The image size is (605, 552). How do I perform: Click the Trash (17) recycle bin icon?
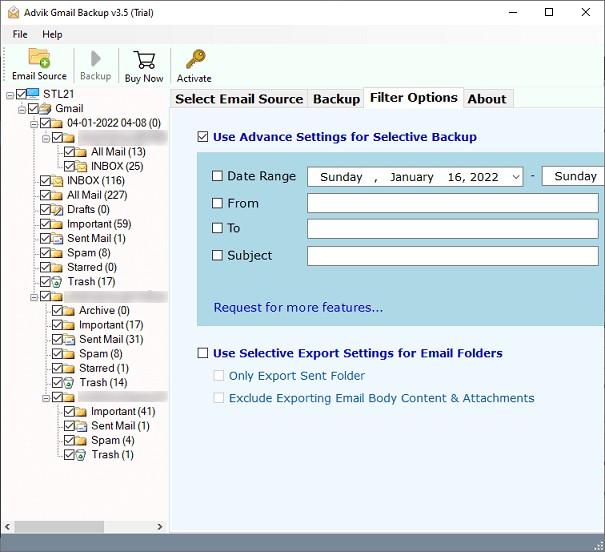click(x=57, y=282)
